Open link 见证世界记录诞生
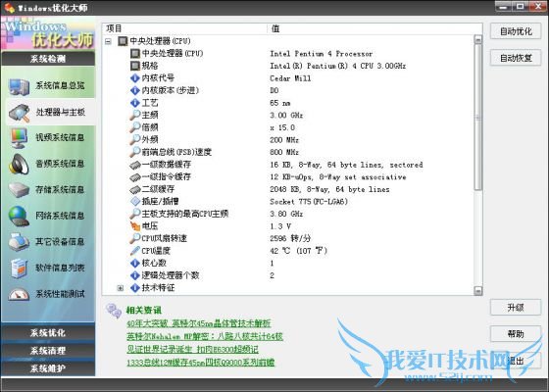Image resolution: width=549 pixels, height=392 pixels. click(x=192, y=349)
